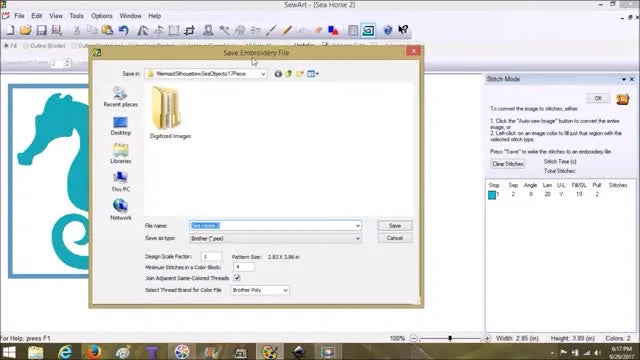Open Network in dialog sidebar

pos(120,210)
